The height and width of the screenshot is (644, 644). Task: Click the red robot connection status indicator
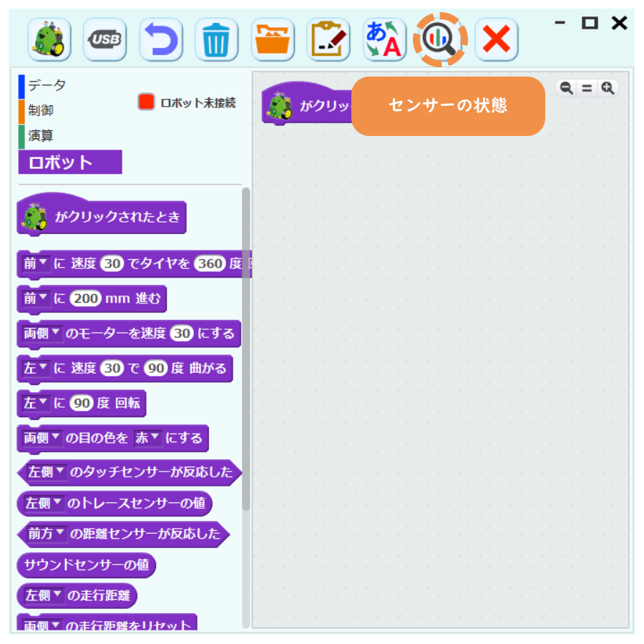pos(146,102)
